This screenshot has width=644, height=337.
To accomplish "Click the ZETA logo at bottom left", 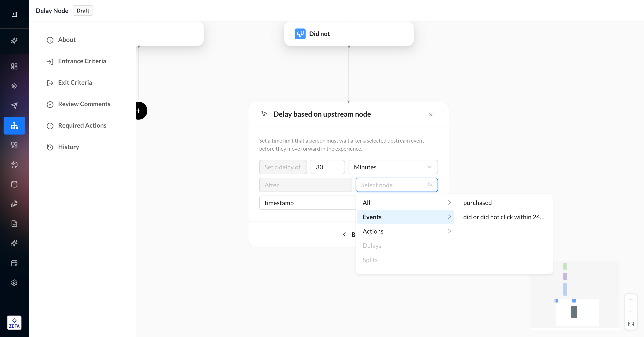I will click(14, 323).
